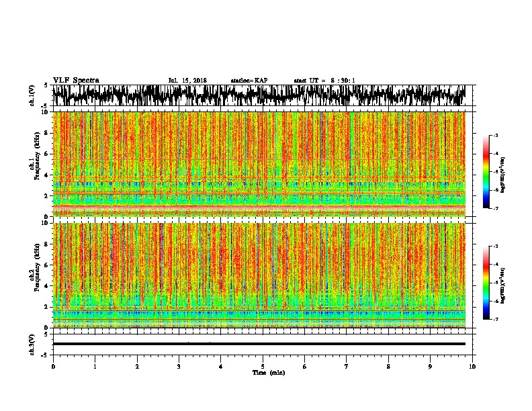Click the "-3" label on ch.1 color bar
Screen dimensions: 532x411
[496, 136]
